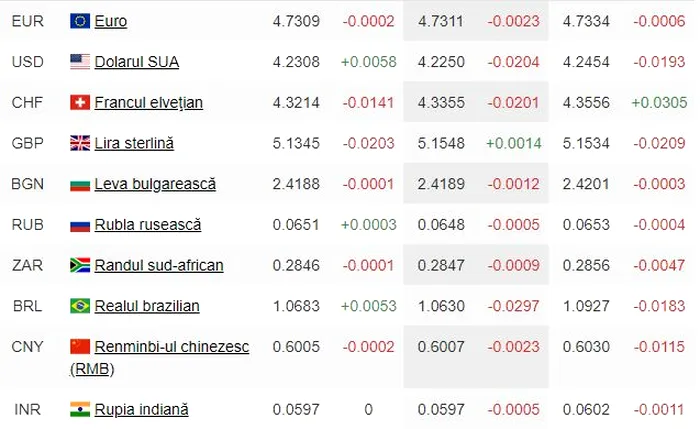Click the Swiss flag icon
Viewport: 700px width, 429px height.
[80, 103]
